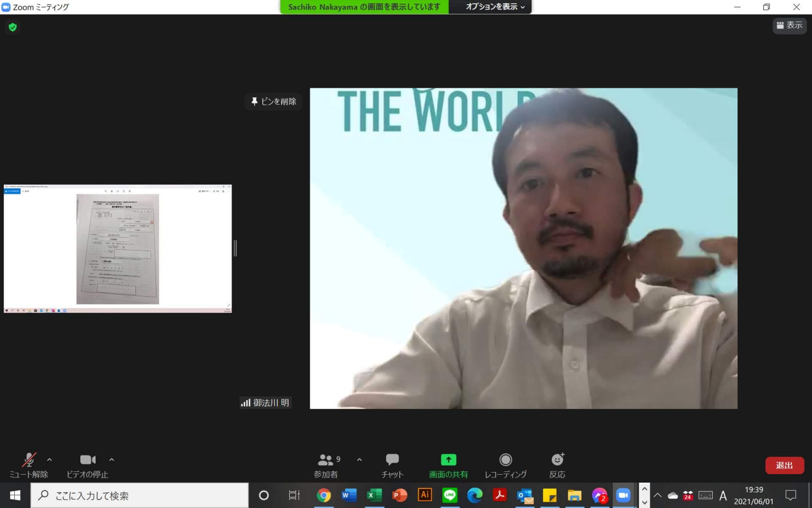
Task: Leave the meeting with red 退出 button
Action: click(x=784, y=465)
